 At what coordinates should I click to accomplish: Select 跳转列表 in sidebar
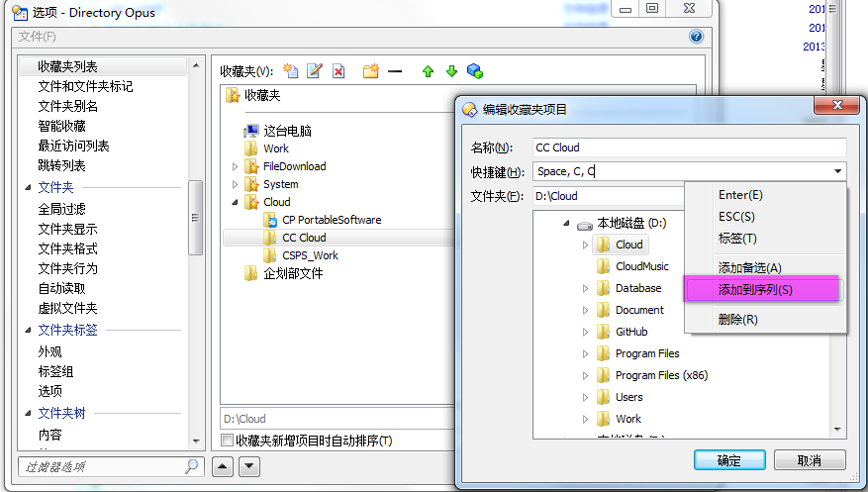pos(61,166)
